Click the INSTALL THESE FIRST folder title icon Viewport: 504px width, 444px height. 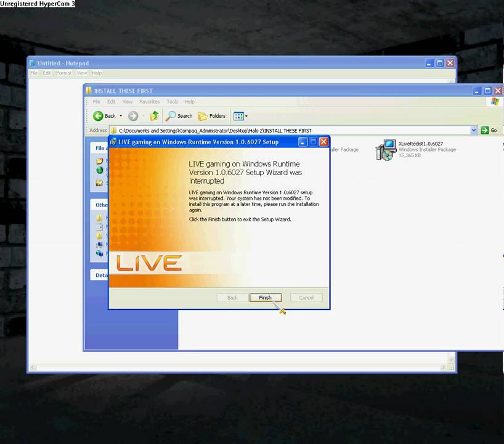[89, 91]
